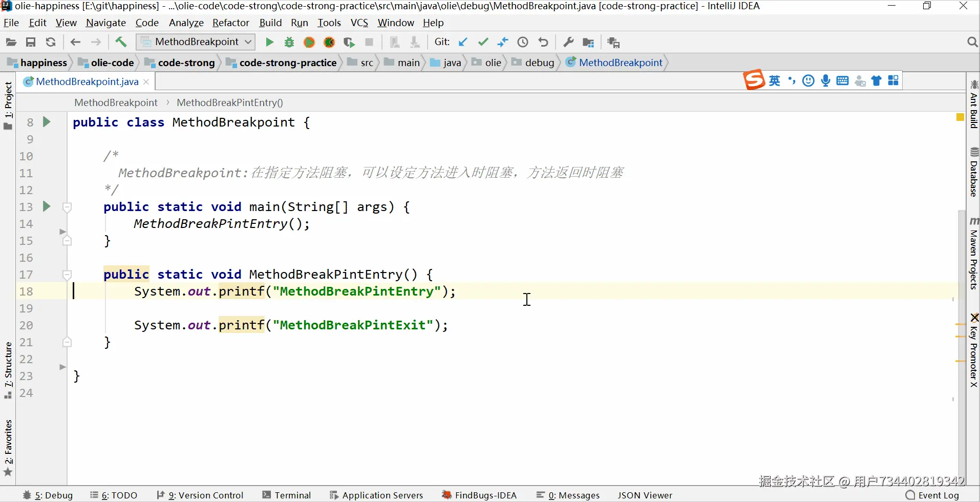Click the orange bug debug-variant icon
The image size is (980, 502).
pos(329,42)
